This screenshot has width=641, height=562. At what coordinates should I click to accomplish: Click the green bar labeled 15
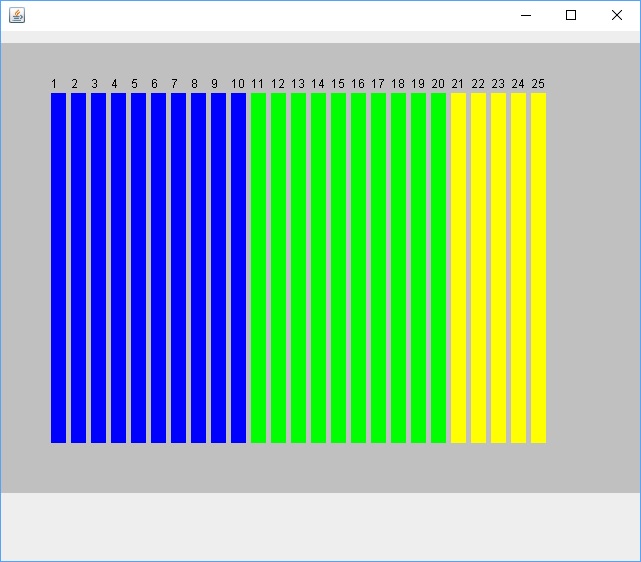coord(338,267)
